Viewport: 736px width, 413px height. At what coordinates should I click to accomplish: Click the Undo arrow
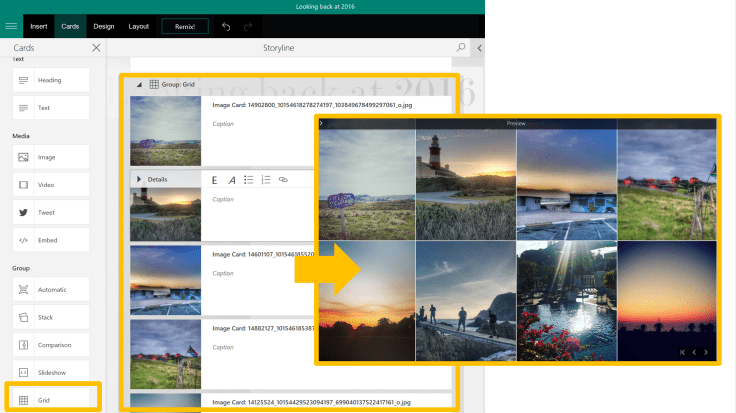pyautogui.click(x=226, y=26)
